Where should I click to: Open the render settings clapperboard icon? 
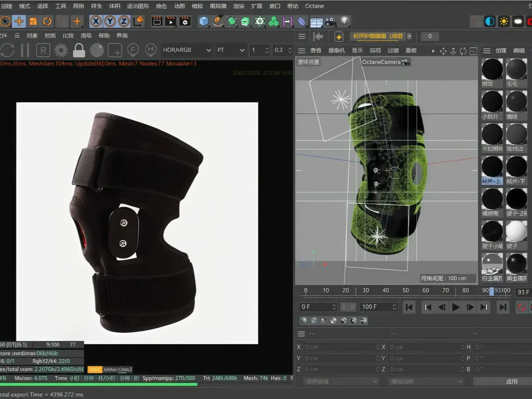(185, 21)
